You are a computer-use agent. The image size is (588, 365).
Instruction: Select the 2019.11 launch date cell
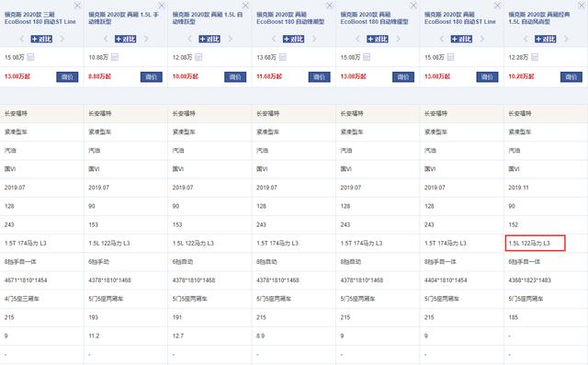518,188
